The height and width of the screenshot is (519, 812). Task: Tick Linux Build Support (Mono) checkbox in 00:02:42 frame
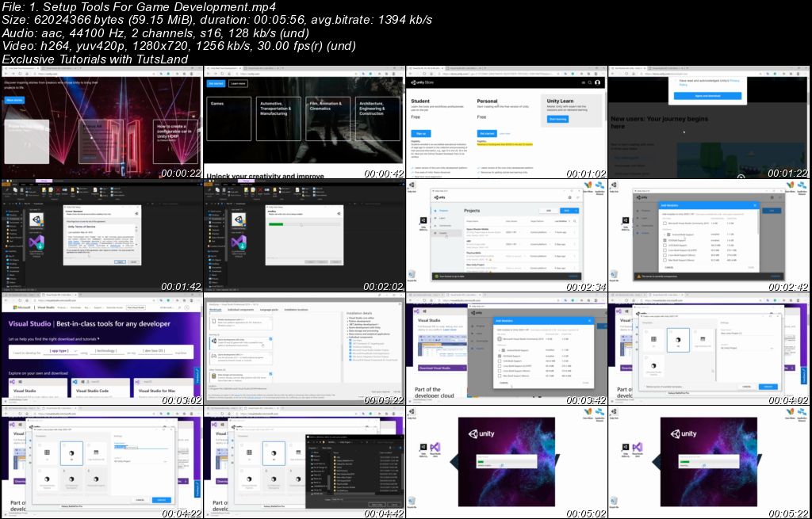665,255
